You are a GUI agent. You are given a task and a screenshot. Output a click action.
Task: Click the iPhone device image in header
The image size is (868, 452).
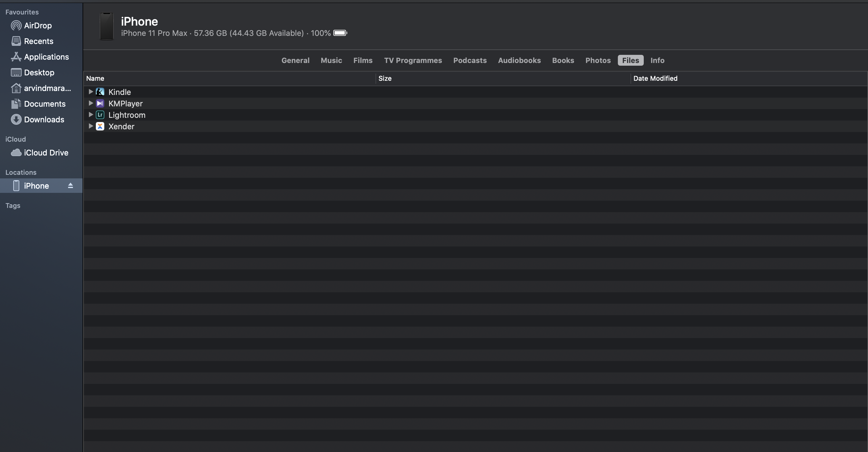click(x=106, y=26)
